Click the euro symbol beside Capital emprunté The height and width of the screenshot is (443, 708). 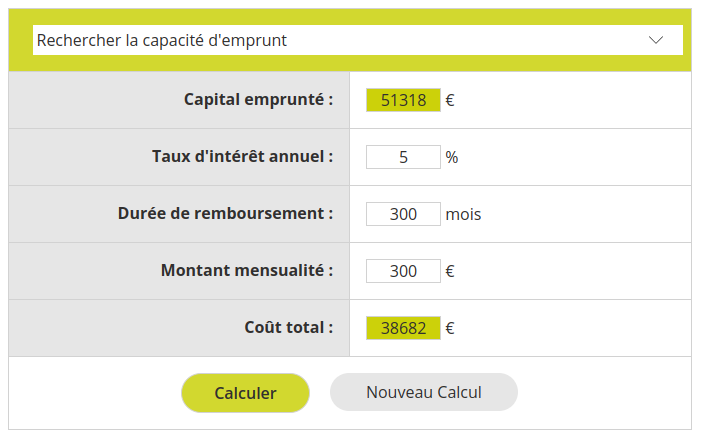click(x=450, y=100)
